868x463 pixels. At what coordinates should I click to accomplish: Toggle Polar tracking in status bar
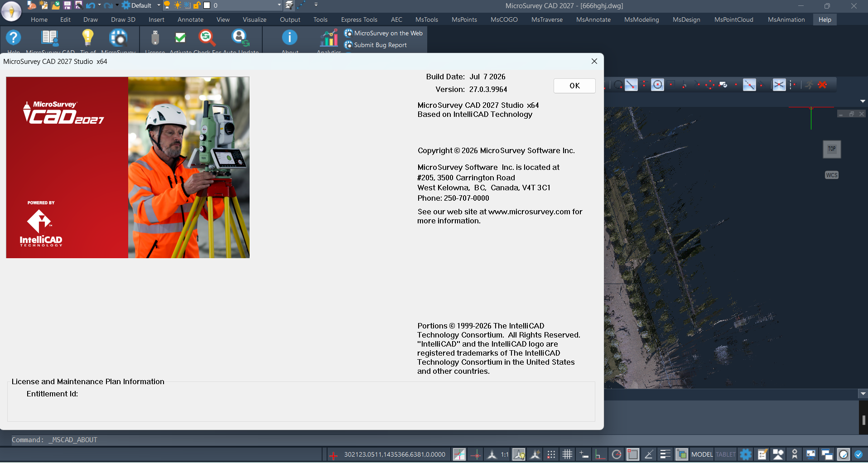pos(617,454)
